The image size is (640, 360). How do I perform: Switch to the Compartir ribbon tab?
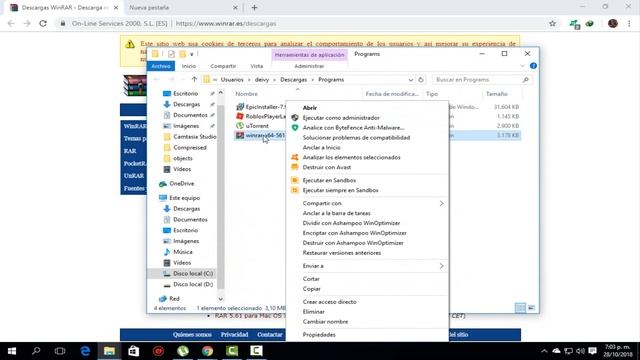[223, 66]
